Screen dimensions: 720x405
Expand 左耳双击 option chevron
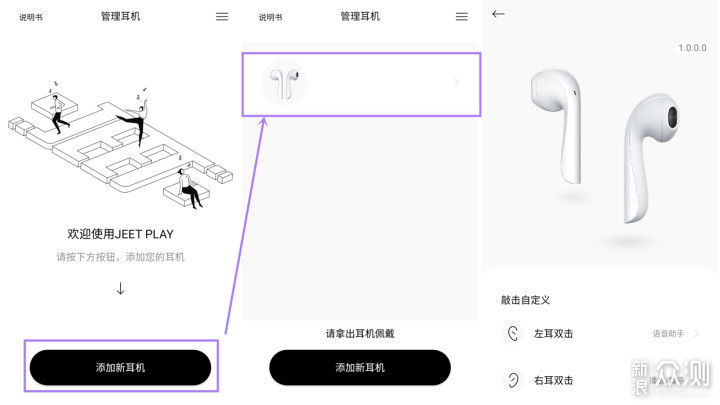pyautogui.click(x=697, y=334)
